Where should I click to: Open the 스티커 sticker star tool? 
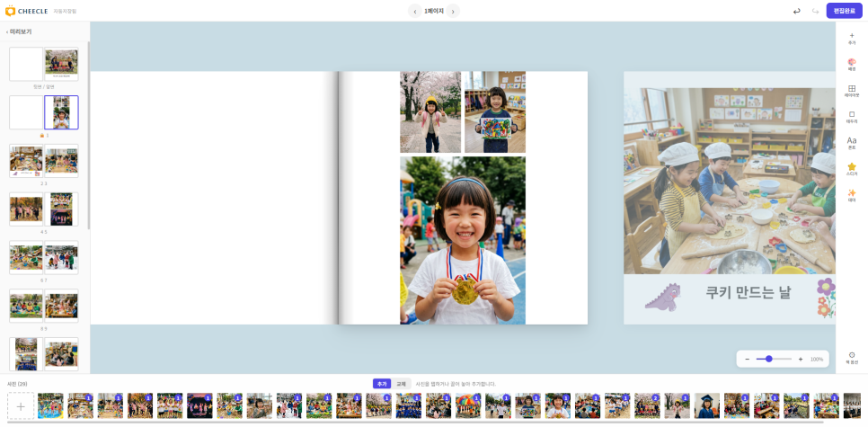[852, 169]
